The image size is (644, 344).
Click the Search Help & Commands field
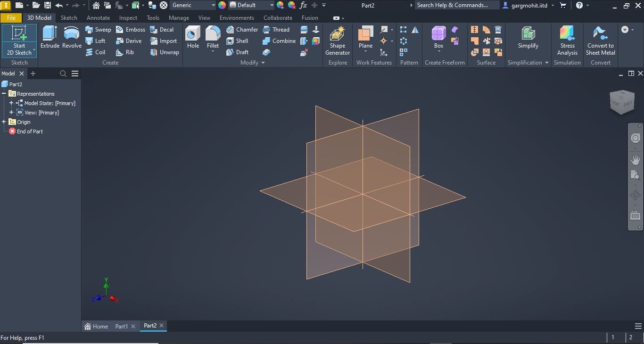tap(456, 5)
